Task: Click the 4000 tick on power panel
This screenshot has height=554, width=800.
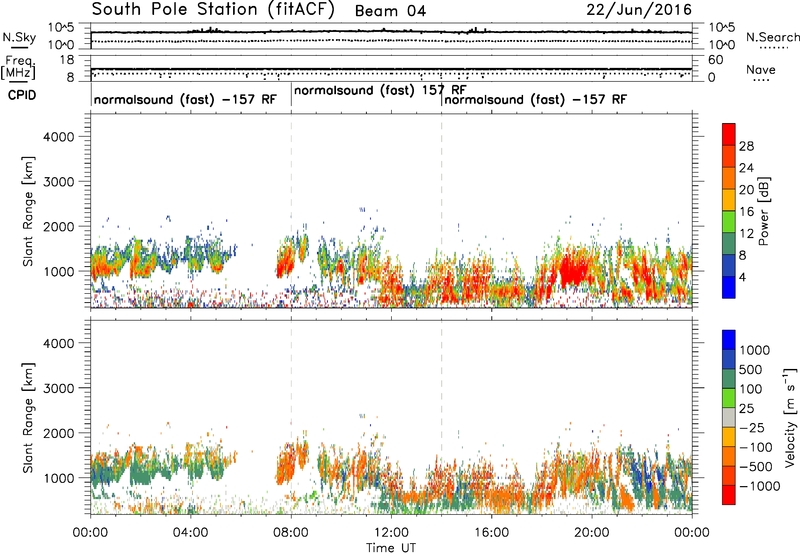Action: [x=58, y=137]
